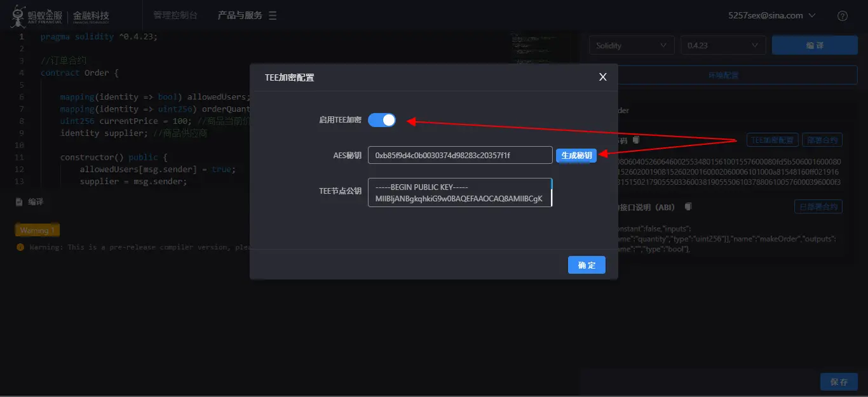The height and width of the screenshot is (397, 868).
Task: Confirm with the 确定 button
Action: coord(587,265)
